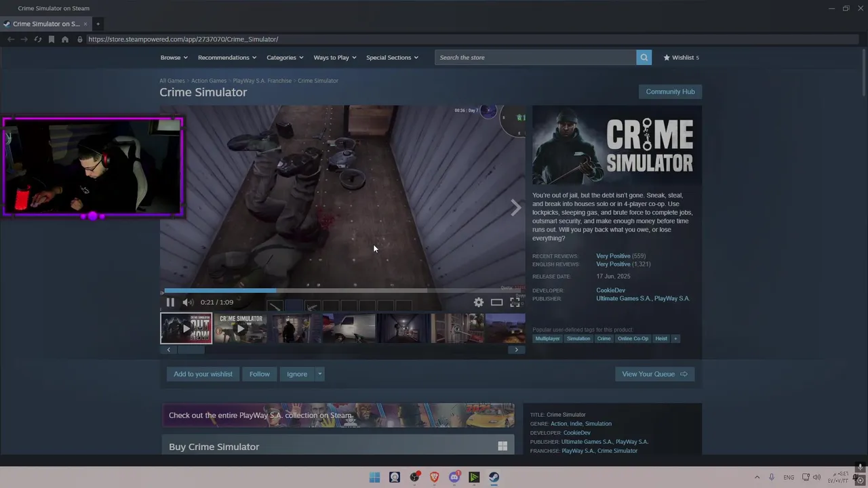This screenshot has height=488, width=868.
Task: Open the Ignore options dropdown arrow
Action: (319, 374)
